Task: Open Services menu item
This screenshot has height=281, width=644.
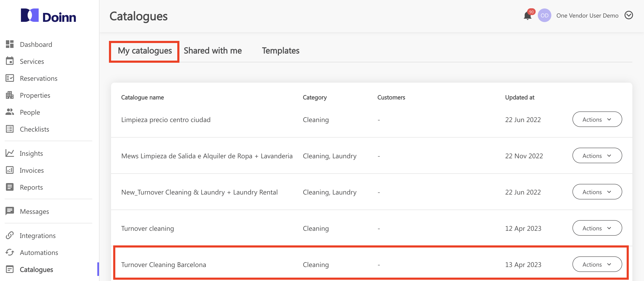Action: click(32, 61)
